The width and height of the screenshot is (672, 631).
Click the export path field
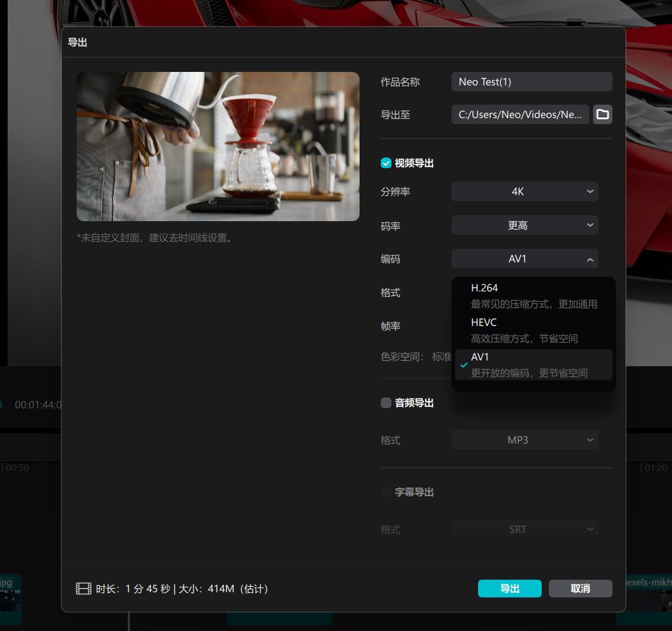coord(520,114)
